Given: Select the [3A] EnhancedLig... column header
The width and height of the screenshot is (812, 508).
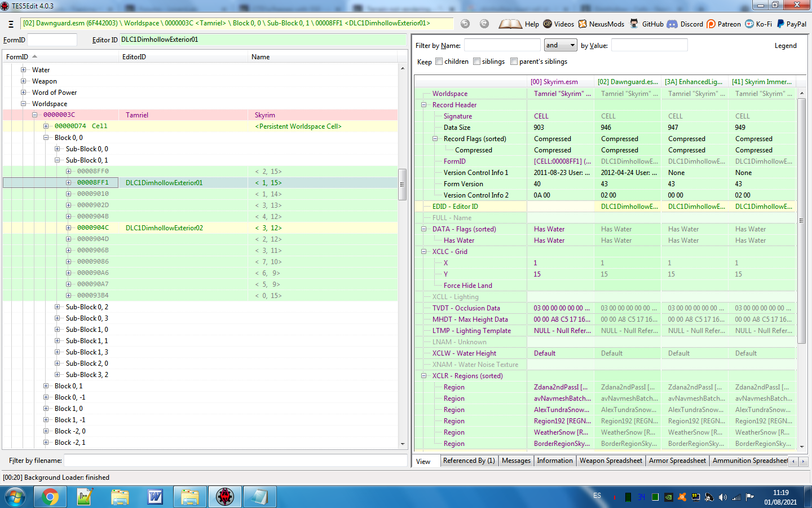Looking at the screenshot, I should (695, 82).
